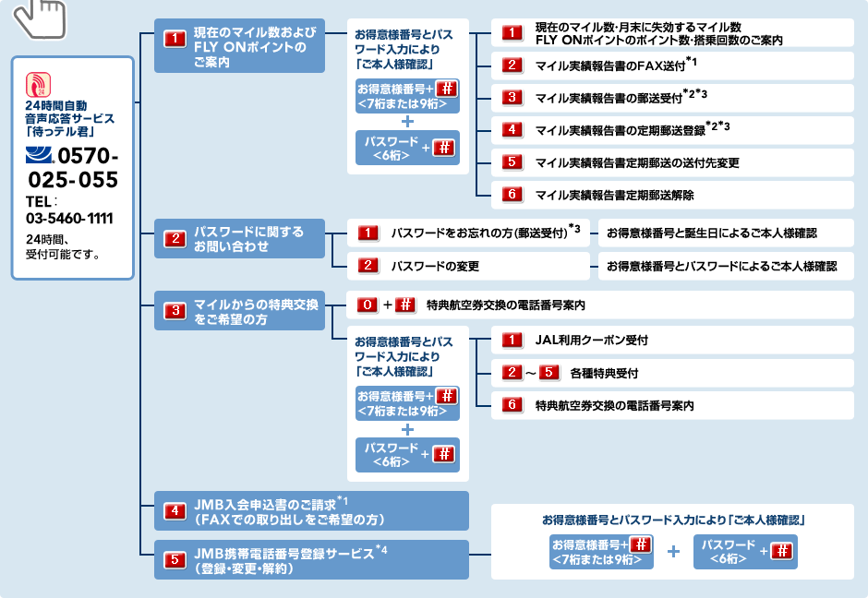This screenshot has height=598, width=868.
Task: Click the red 5 icon in JMB携帯電話番号登録 box
Action: tap(175, 560)
